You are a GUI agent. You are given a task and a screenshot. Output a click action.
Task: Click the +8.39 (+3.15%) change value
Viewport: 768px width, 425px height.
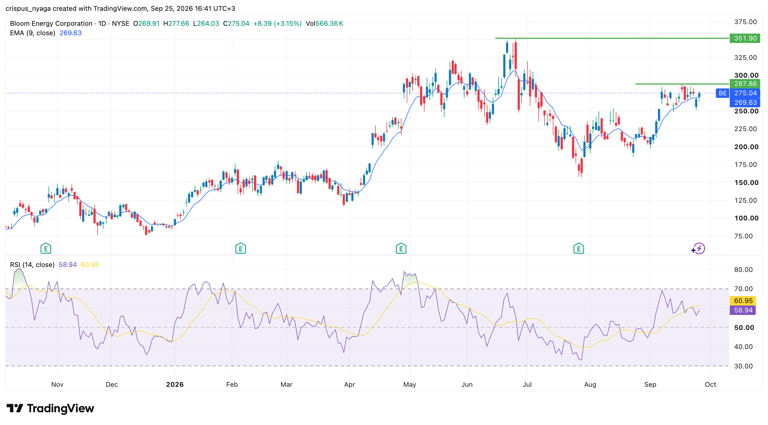click(x=277, y=24)
